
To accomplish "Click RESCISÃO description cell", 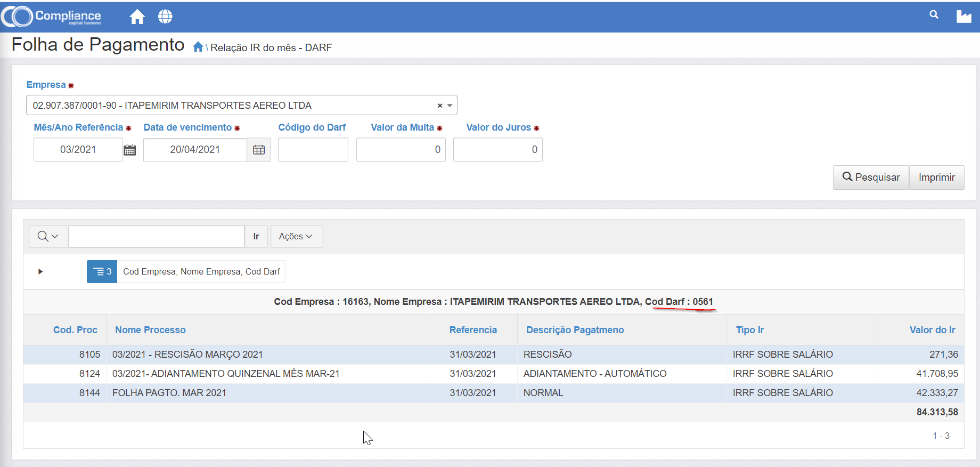I will point(548,355).
